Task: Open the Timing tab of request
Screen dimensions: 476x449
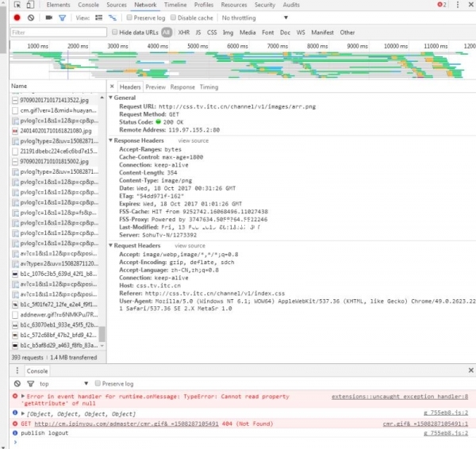Action: 209,87
